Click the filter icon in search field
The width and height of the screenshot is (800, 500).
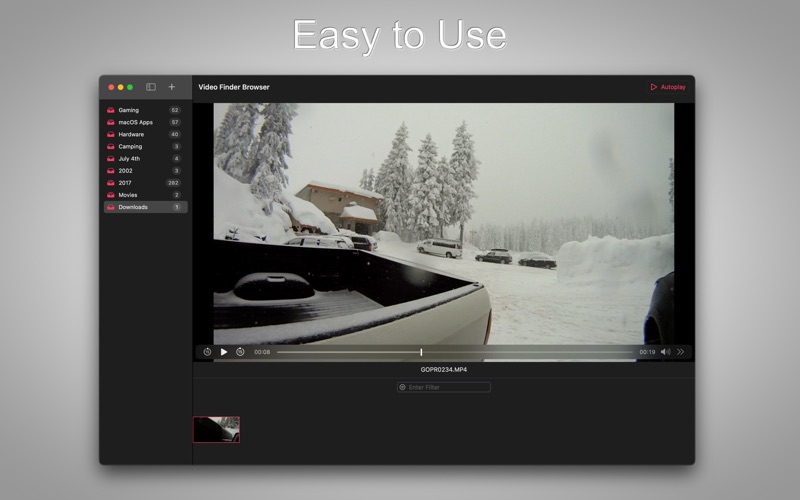[x=403, y=387]
